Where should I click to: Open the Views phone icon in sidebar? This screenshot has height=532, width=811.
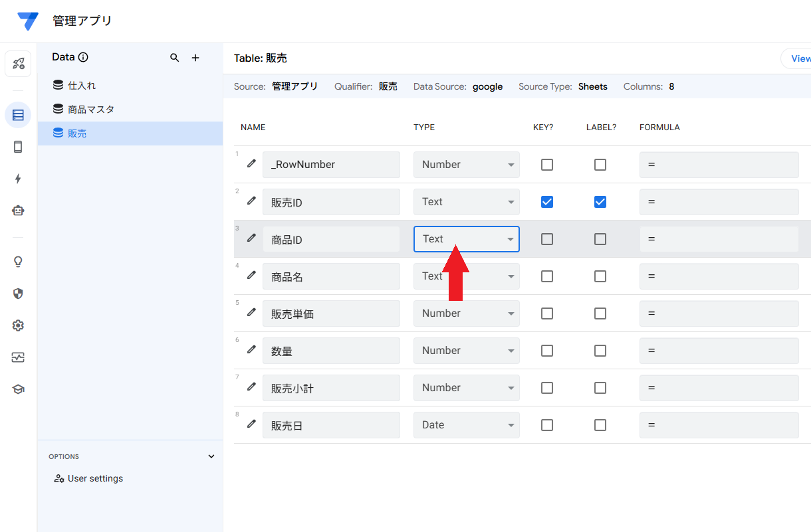(18, 147)
